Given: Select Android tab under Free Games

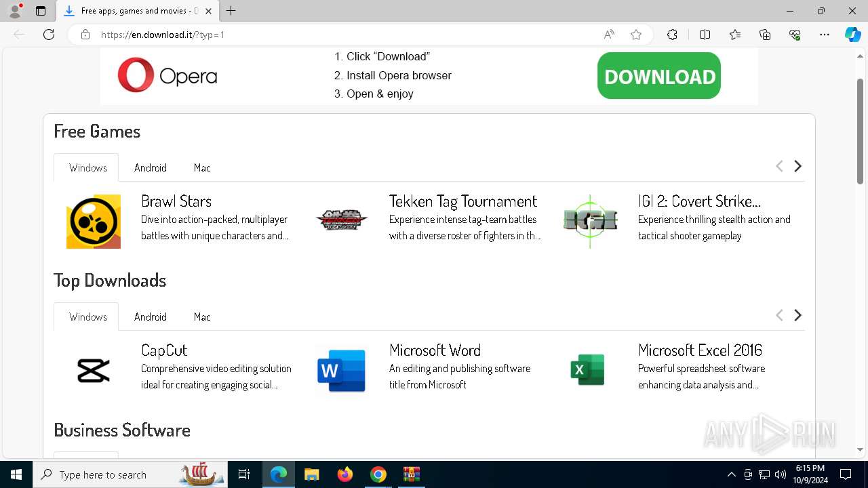Looking at the screenshot, I should 151,167.
